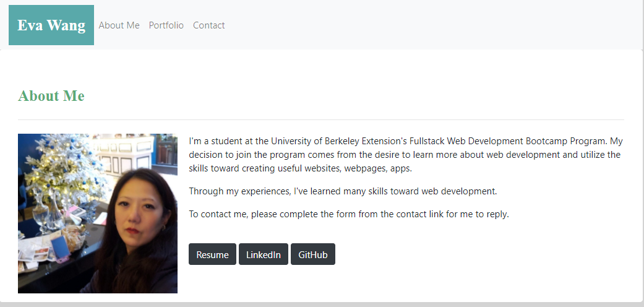Visit the LinkedIn profile button
The width and height of the screenshot is (644, 307).
tap(264, 254)
